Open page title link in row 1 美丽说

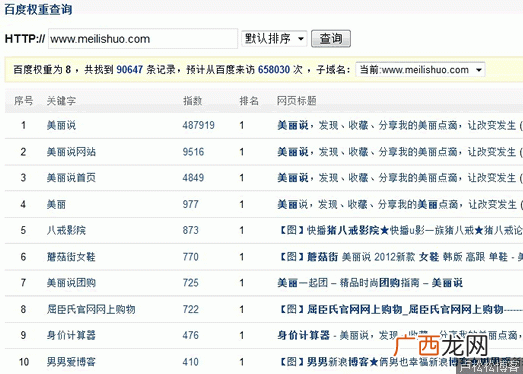click(x=400, y=125)
